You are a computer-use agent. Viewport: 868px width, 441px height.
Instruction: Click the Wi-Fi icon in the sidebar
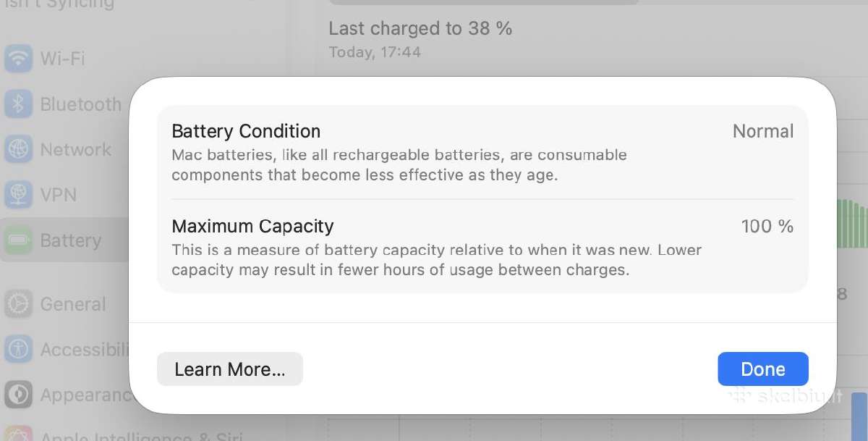pyautogui.click(x=18, y=58)
